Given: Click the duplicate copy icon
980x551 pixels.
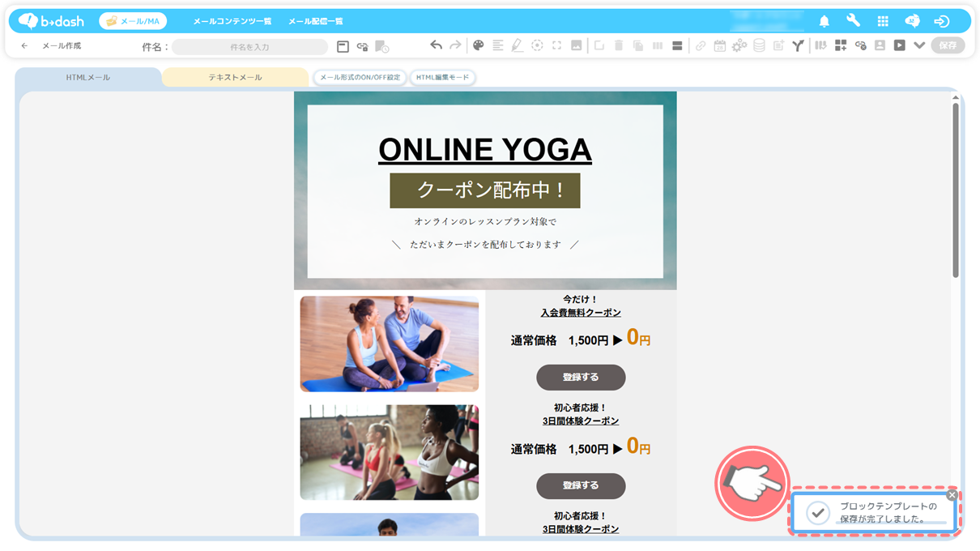Looking at the screenshot, I should pos(638,45).
